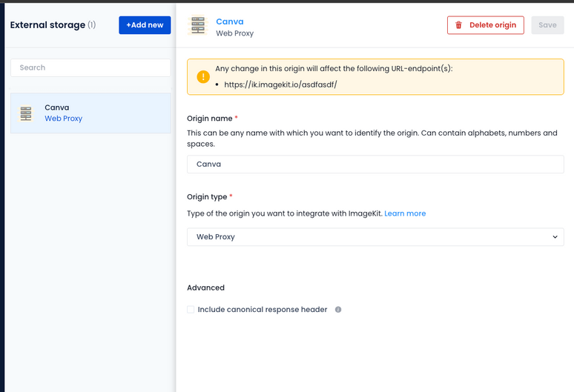
Task: Click into the Origin name input field
Action: [x=375, y=164]
